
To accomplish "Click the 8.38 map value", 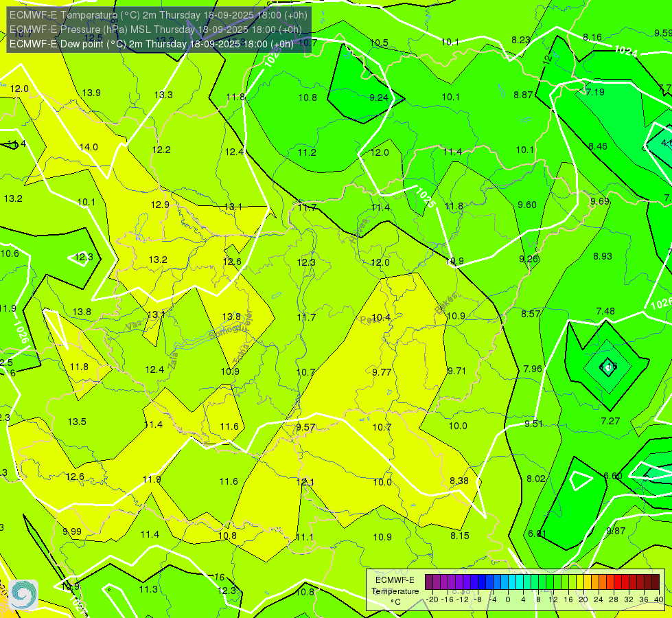I will pos(459,481).
